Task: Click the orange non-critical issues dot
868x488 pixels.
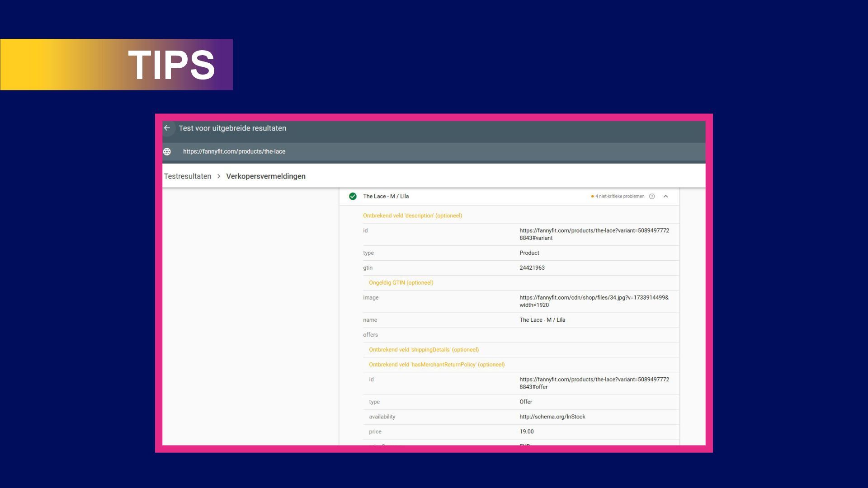Action: (x=592, y=197)
